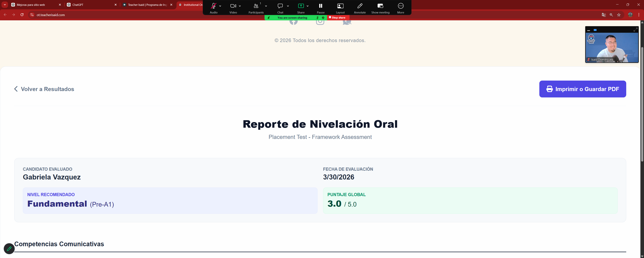Open the audio settings dropdown
644x258 pixels.
click(220, 6)
